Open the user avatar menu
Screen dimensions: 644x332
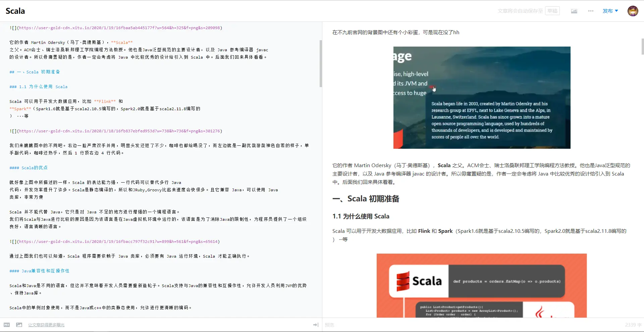click(633, 11)
